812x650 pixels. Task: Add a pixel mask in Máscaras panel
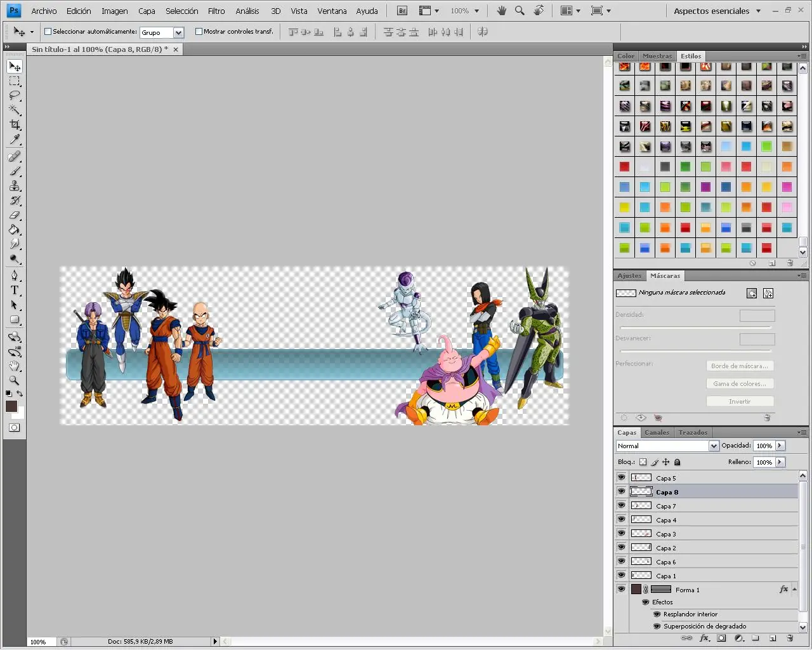tap(752, 293)
